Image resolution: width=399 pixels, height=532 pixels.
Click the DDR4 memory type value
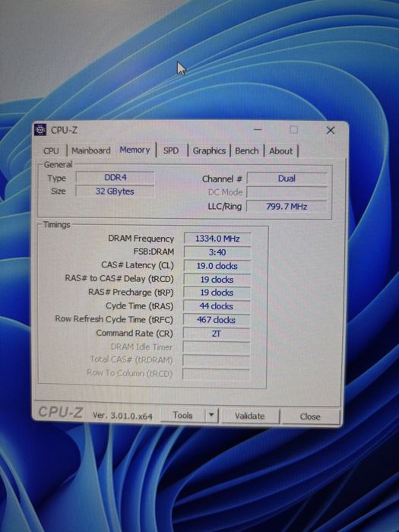coord(116,177)
